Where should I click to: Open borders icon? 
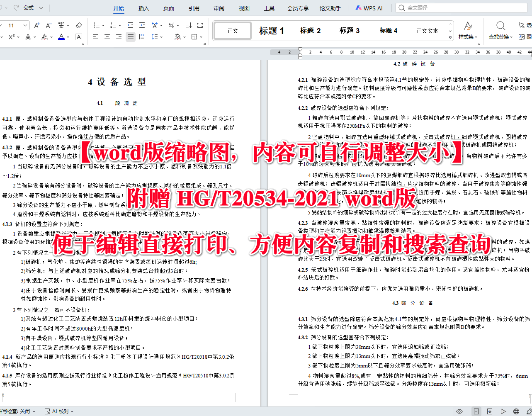(x=194, y=37)
